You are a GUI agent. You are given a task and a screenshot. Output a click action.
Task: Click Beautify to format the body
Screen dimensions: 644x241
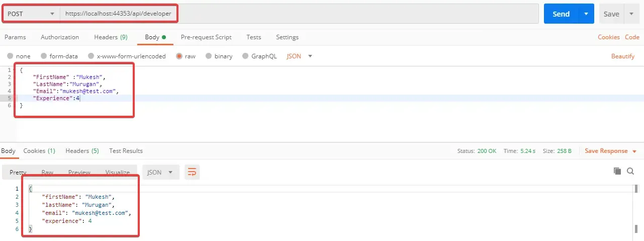(x=623, y=56)
